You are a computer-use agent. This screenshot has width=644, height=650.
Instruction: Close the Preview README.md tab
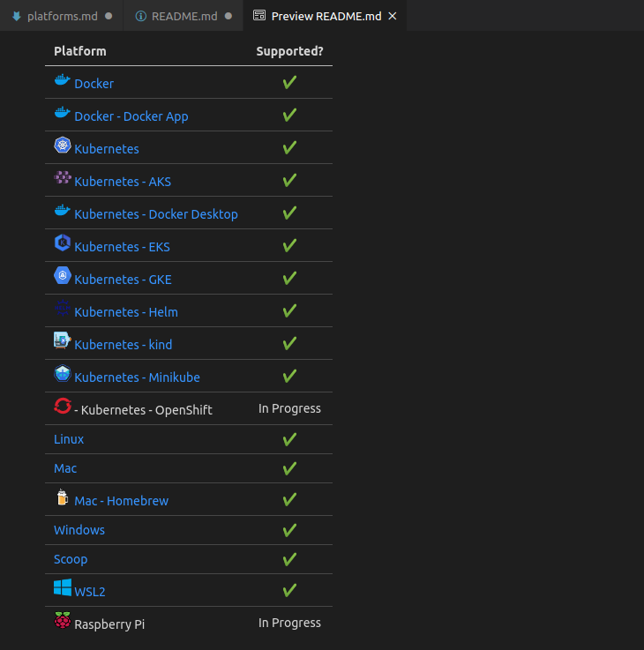(x=393, y=16)
